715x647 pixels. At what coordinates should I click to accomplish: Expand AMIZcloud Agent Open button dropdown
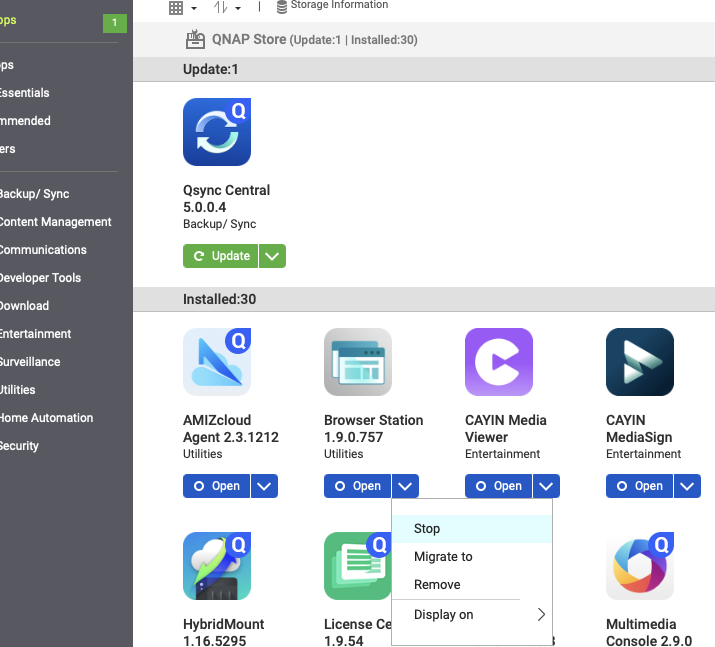pyautogui.click(x=264, y=486)
